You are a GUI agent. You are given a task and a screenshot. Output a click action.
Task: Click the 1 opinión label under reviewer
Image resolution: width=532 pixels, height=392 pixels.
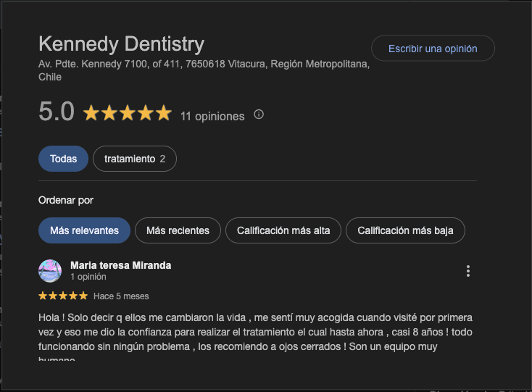tap(88, 277)
